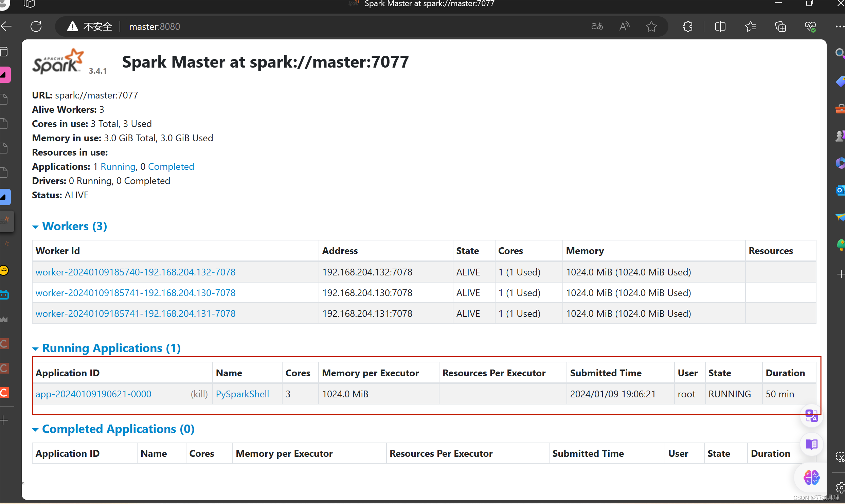Open the sidebar search tool
This screenshot has height=504, width=845.
840,52
